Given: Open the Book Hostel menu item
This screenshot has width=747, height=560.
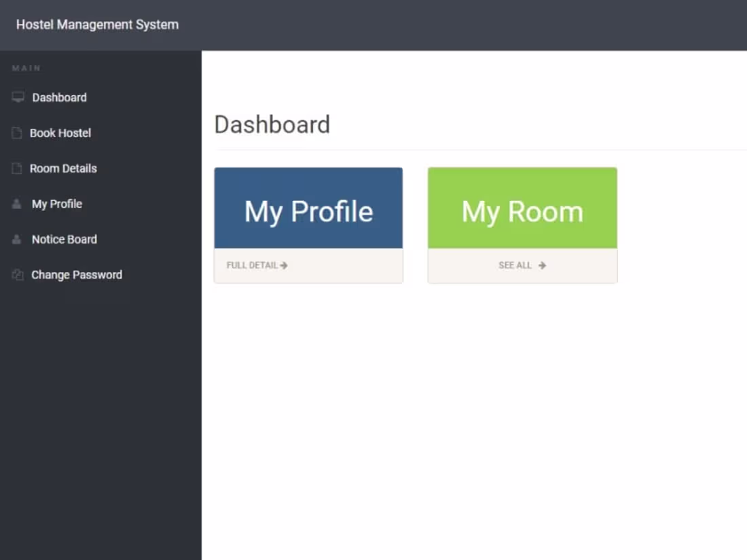Looking at the screenshot, I should [x=60, y=133].
